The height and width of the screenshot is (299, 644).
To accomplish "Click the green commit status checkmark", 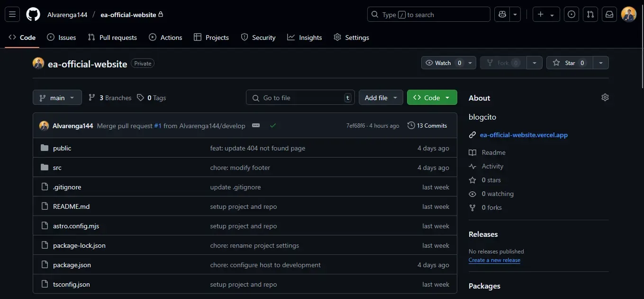I will coord(273,125).
